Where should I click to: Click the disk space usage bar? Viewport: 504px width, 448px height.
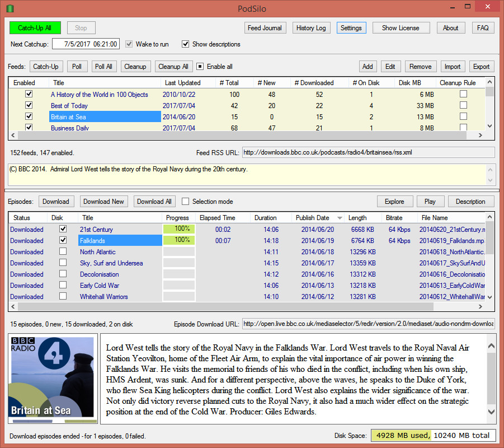[x=434, y=436]
